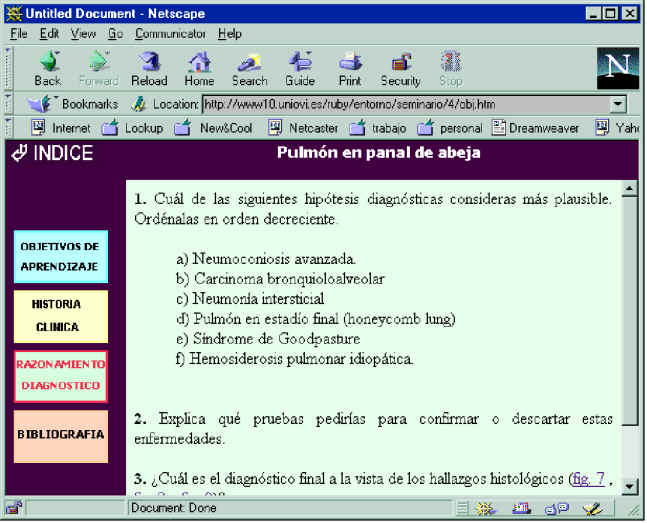Select the RAZONAMIENTO DIAGNOSTICO button
The image size is (647, 523).
point(60,376)
